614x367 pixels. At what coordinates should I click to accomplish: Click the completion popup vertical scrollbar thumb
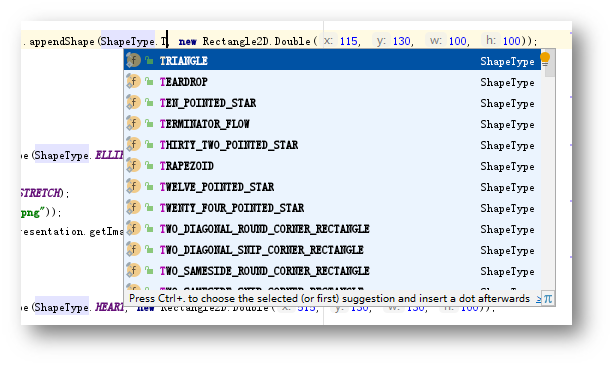(x=550, y=63)
